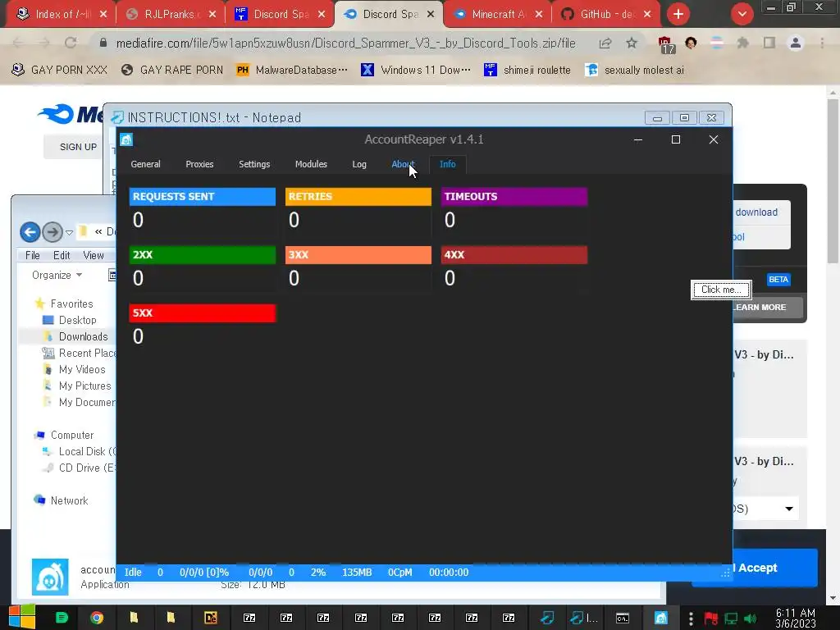Open a new Chrome tab with the plus button

tap(678, 14)
